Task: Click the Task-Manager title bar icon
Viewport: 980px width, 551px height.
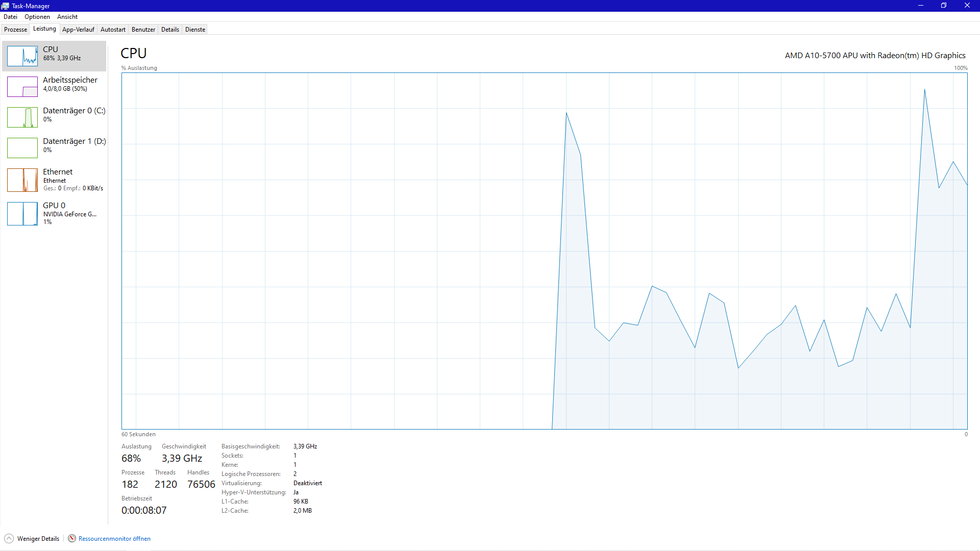Action: (x=5, y=6)
